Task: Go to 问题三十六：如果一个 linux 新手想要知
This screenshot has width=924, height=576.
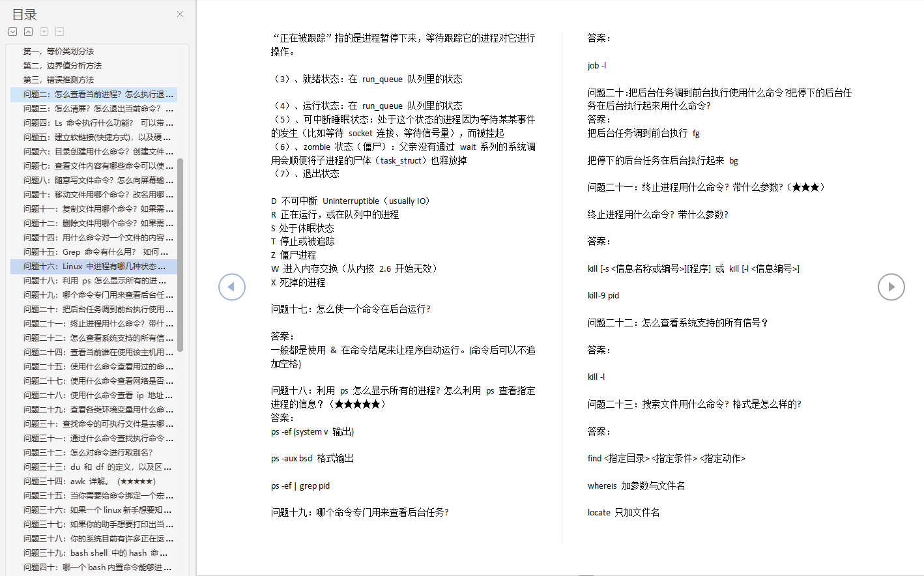Action: (x=94, y=510)
